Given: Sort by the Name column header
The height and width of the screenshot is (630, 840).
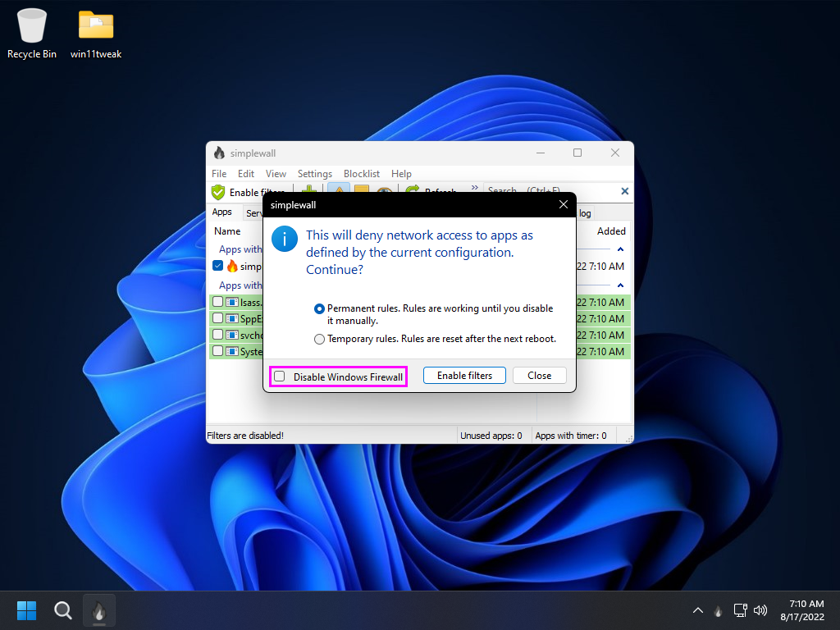Looking at the screenshot, I should [x=227, y=231].
